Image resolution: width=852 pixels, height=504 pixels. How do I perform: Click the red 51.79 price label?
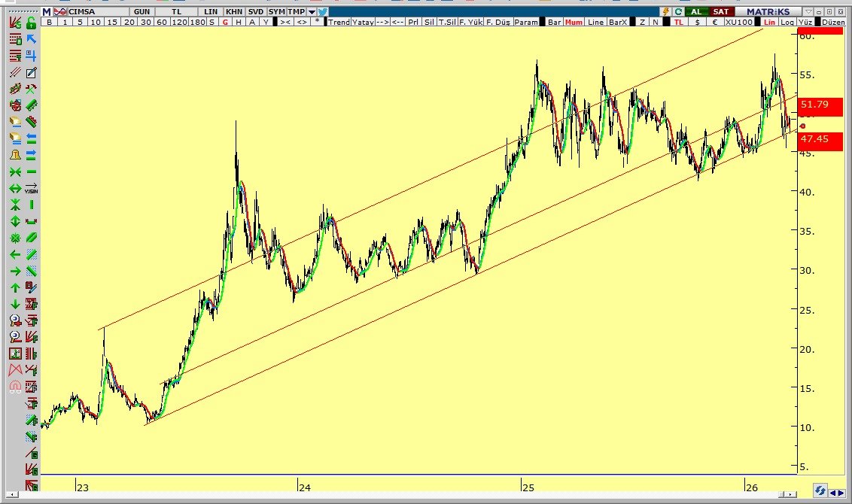pos(820,107)
